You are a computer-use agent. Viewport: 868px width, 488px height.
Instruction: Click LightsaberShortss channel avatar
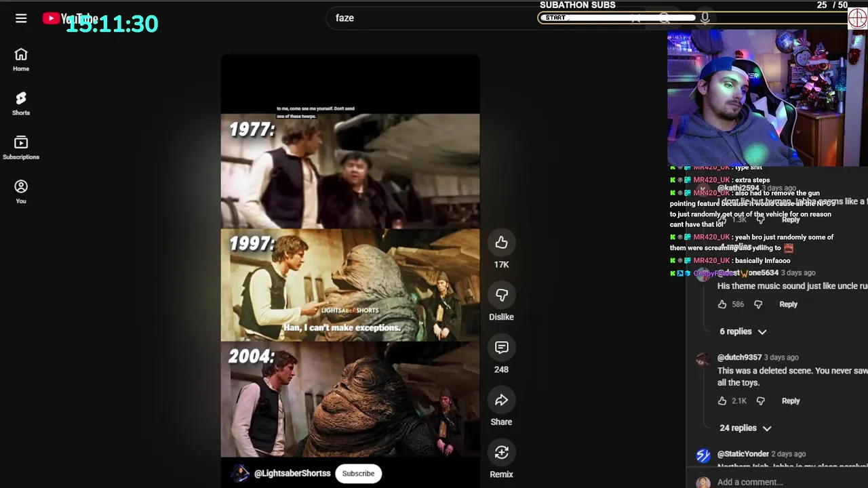(x=240, y=473)
